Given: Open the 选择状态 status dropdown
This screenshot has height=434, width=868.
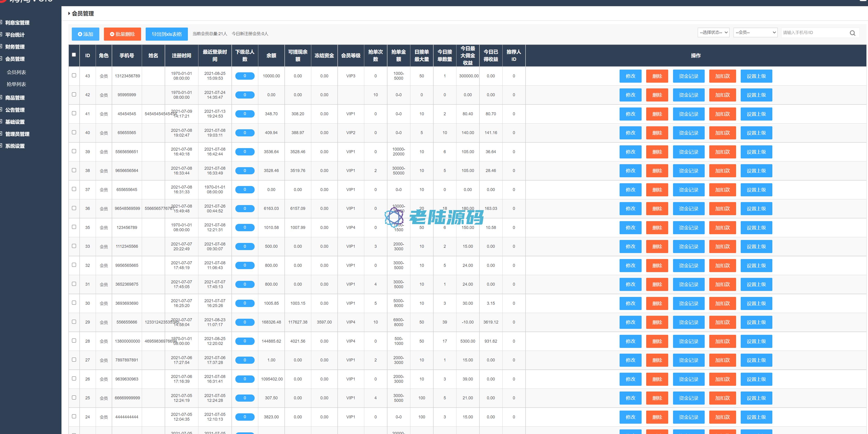Looking at the screenshot, I should click(713, 33).
